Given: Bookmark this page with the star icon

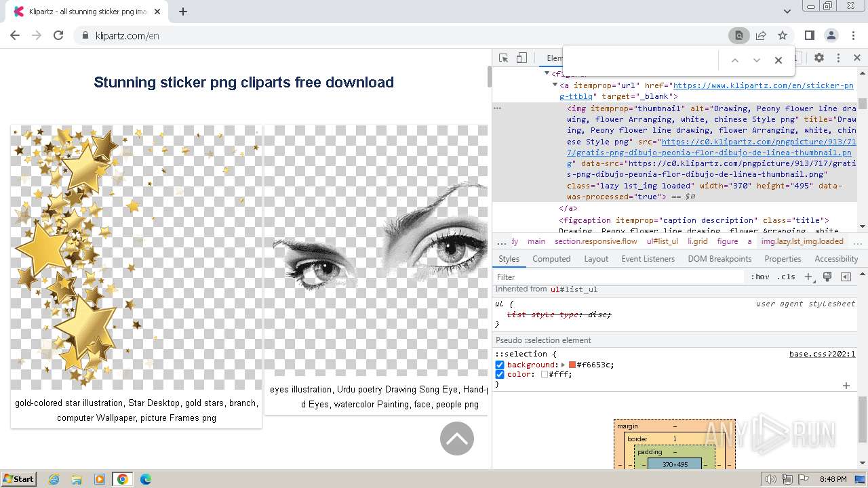Looking at the screenshot, I should coord(783,35).
